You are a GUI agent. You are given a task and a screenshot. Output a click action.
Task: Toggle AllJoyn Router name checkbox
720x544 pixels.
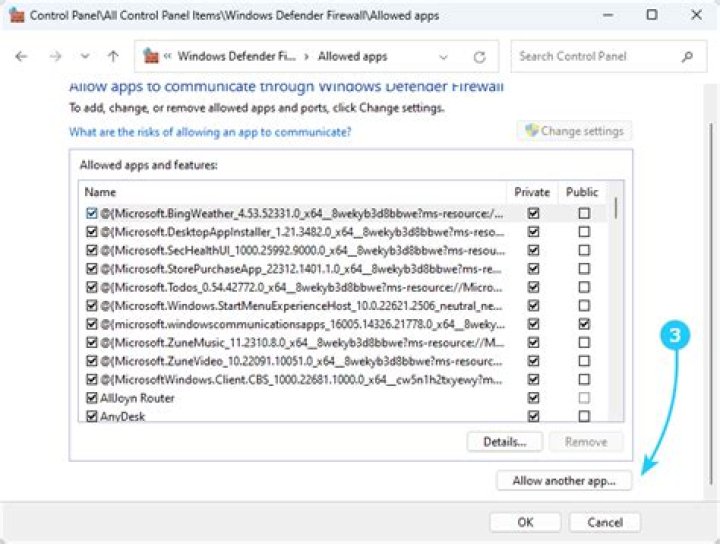click(x=92, y=398)
